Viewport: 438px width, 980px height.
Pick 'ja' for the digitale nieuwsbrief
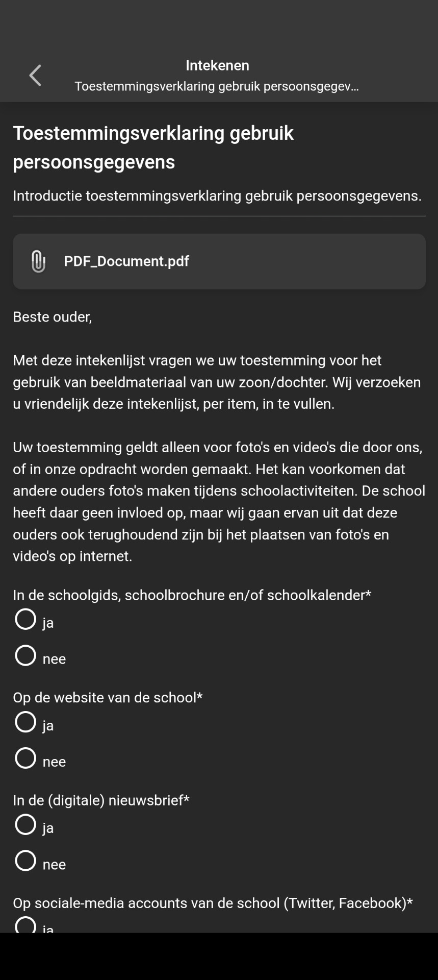coord(25,824)
